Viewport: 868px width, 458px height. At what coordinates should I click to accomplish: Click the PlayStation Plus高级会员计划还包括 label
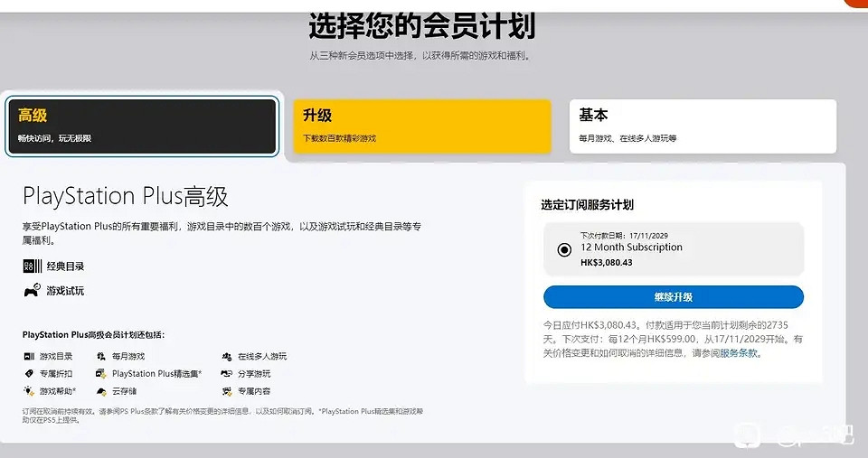click(93, 334)
